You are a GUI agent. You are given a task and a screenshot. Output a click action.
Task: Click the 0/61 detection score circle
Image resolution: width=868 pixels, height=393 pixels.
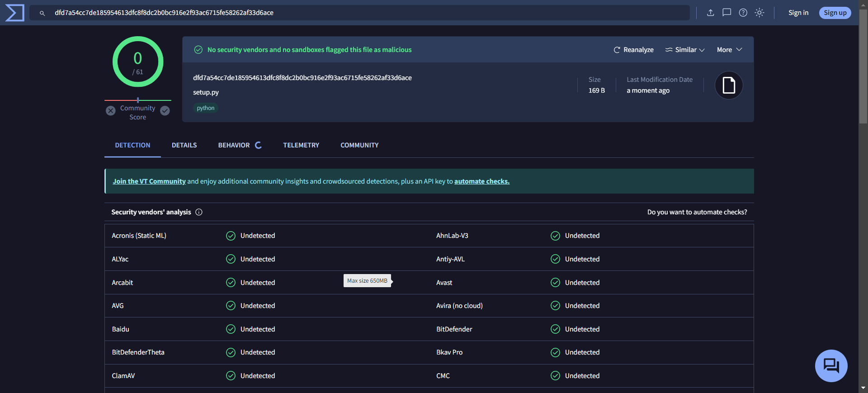coord(138,62)
